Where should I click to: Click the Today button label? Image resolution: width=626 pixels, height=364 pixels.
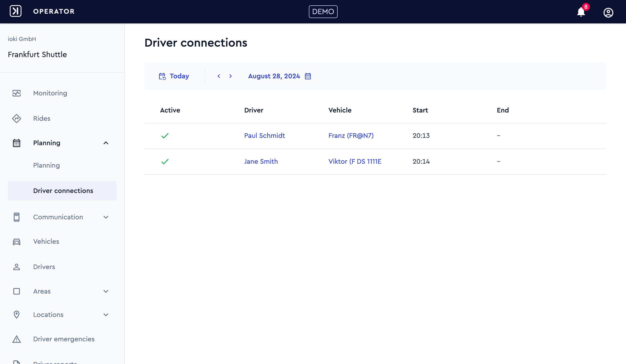(179, 76)
